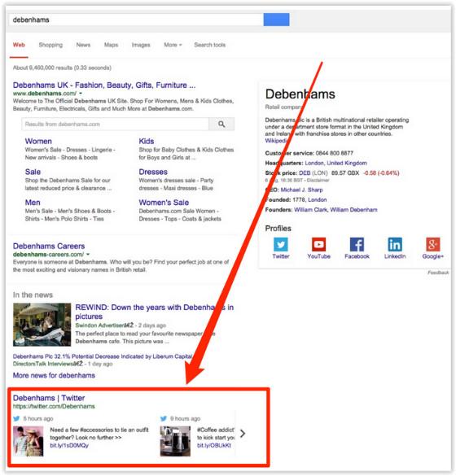
Task: Open the Twitter profile icon
Action: (281, 244)
